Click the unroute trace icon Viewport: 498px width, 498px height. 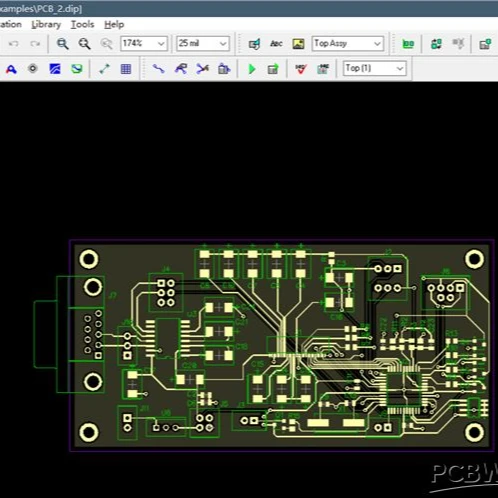click(202, 69)
